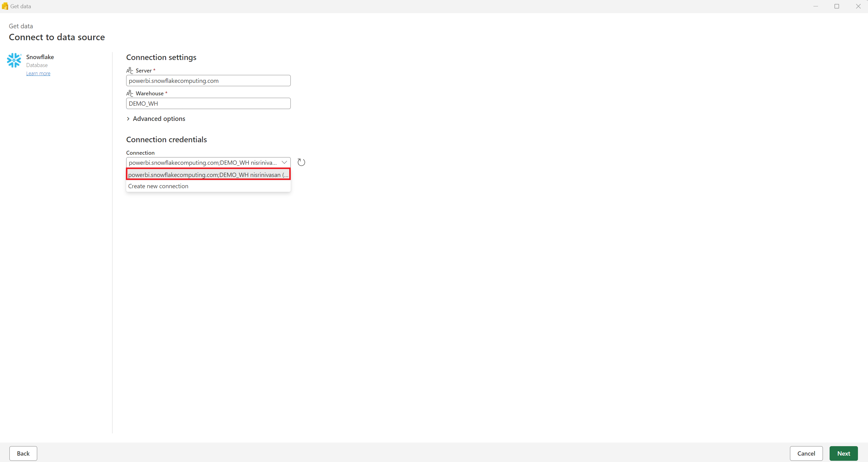
Task: Click the Windows minimize button
Action: click(816, 6)
